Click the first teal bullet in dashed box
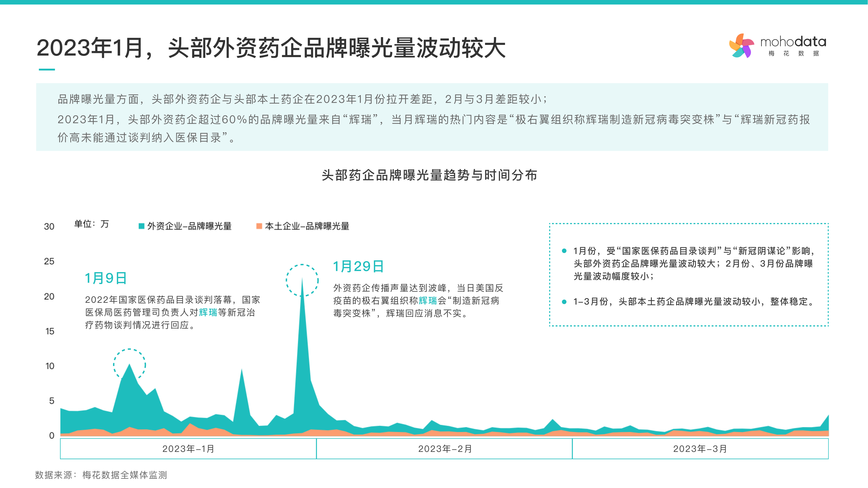This screenshot has width=868, height=488. click(564, 251)
